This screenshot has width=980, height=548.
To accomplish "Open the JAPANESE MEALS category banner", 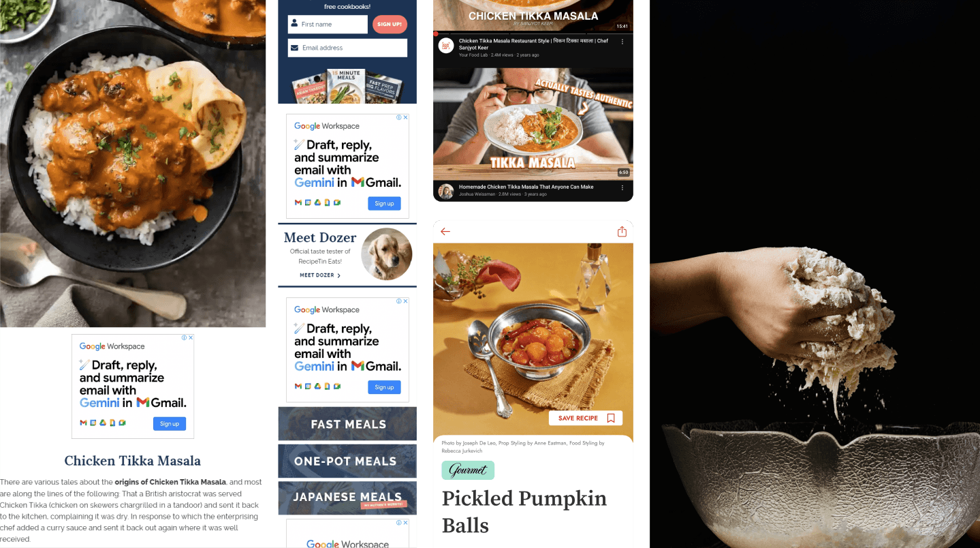I will pyautogui.click(x=347, y=498).
